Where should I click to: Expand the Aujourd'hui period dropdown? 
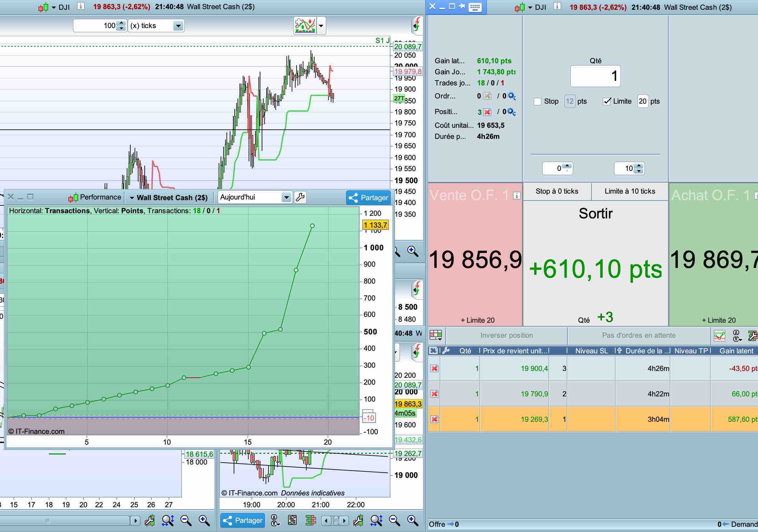click(x=286, y=198)
